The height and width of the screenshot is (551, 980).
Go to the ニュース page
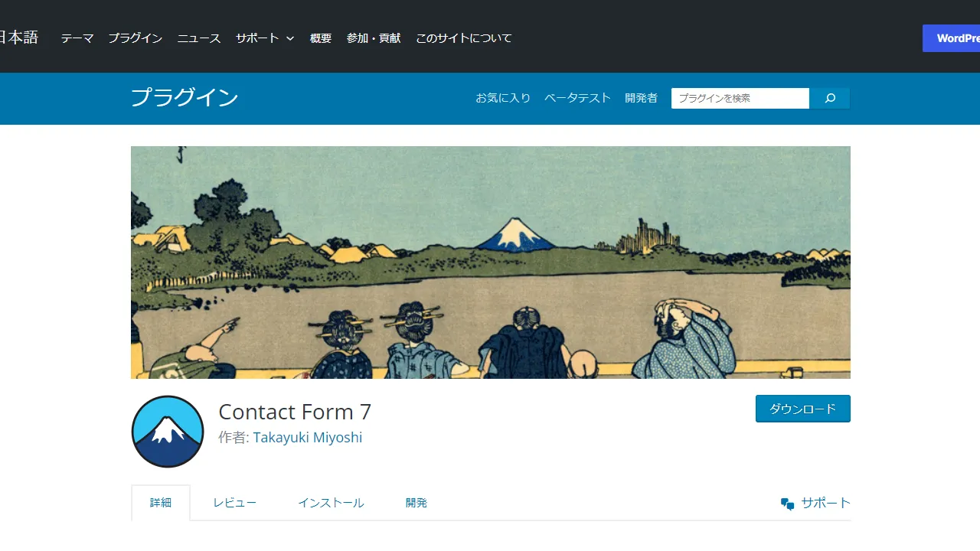pos(199,38)
